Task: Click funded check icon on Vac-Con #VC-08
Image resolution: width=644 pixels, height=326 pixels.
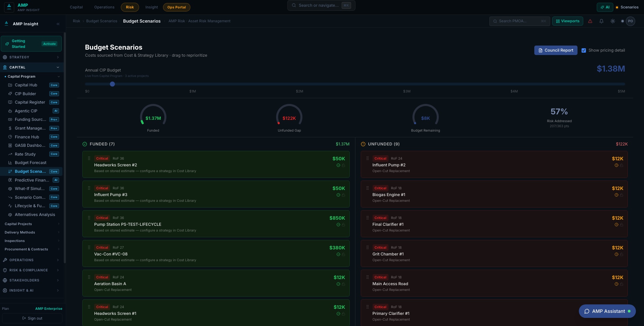Action: pyautogui.click(x=338, y=254)
